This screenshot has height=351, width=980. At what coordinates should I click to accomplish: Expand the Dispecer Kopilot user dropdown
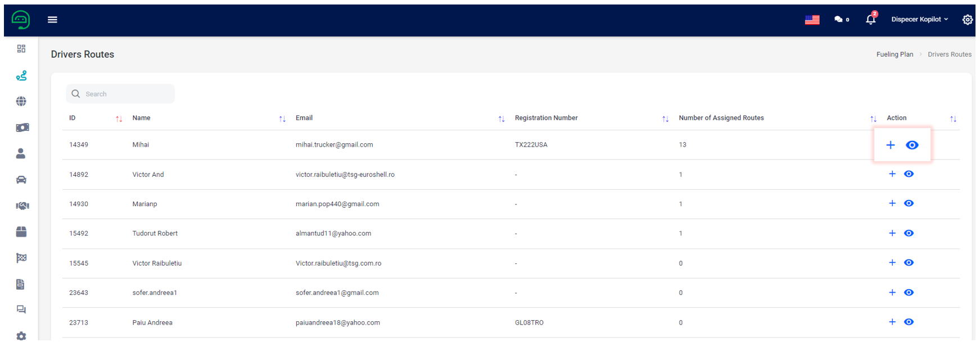(x=919, y=19)
